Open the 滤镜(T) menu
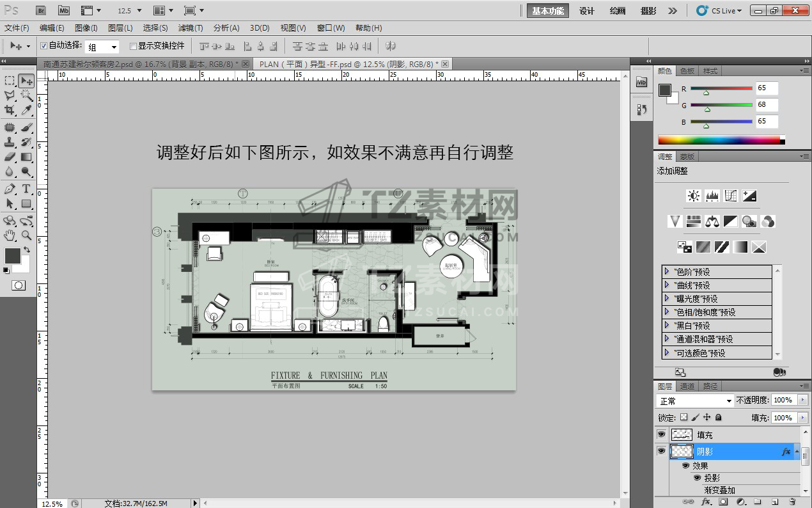This screenshot has height=508, width=812. 191,28
